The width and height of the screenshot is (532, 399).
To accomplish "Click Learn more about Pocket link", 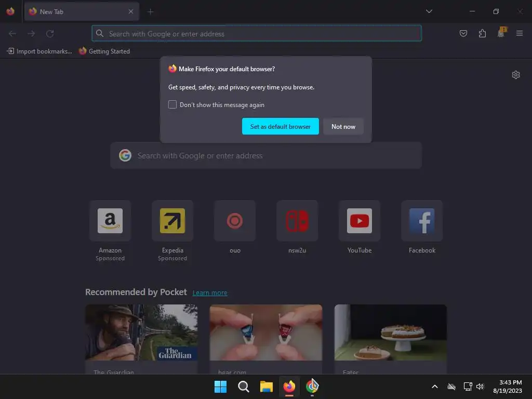I will pos(210,292).
